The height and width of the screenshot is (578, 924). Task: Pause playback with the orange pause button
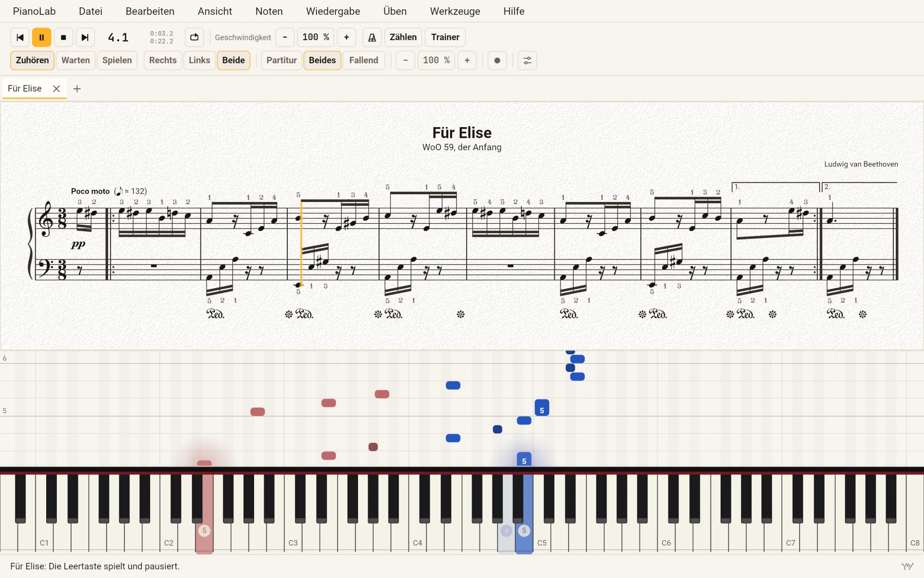click(x=42, y=37)
